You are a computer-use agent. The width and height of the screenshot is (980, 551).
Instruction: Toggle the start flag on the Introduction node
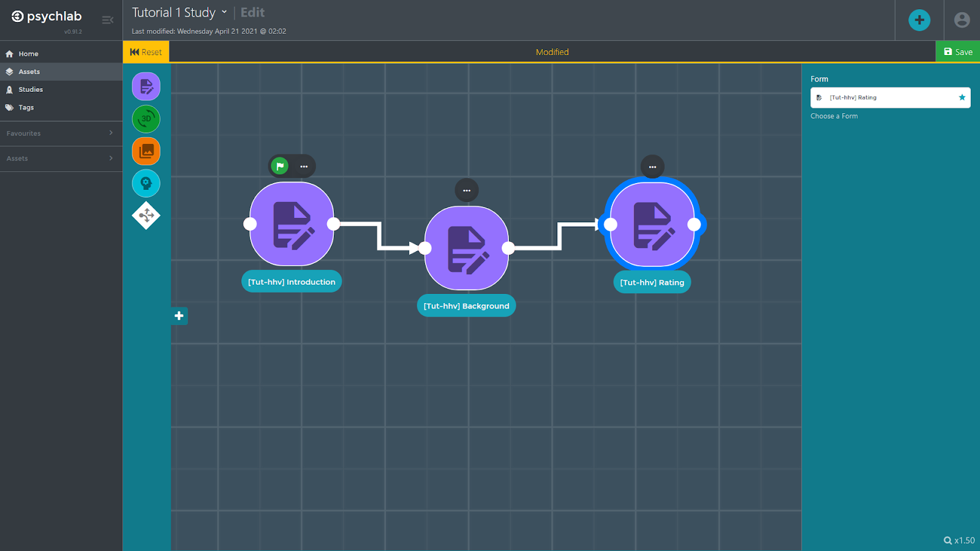(279, 165)
